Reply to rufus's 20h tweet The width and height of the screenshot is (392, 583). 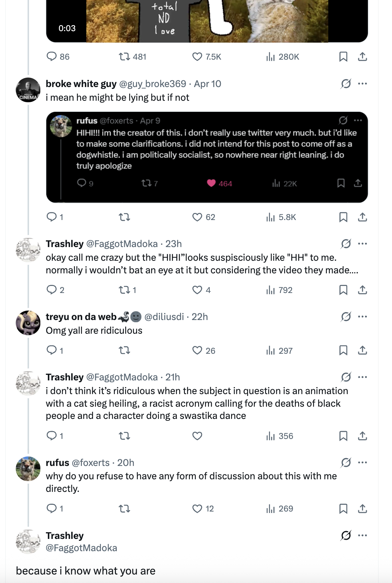[52, 509]
